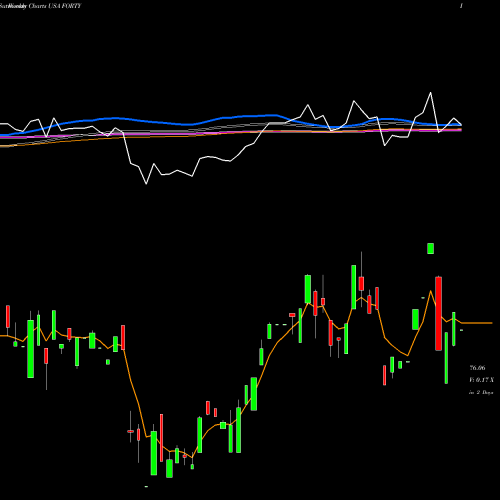Click the price label 76.06
500x500 pixels.
477,368
